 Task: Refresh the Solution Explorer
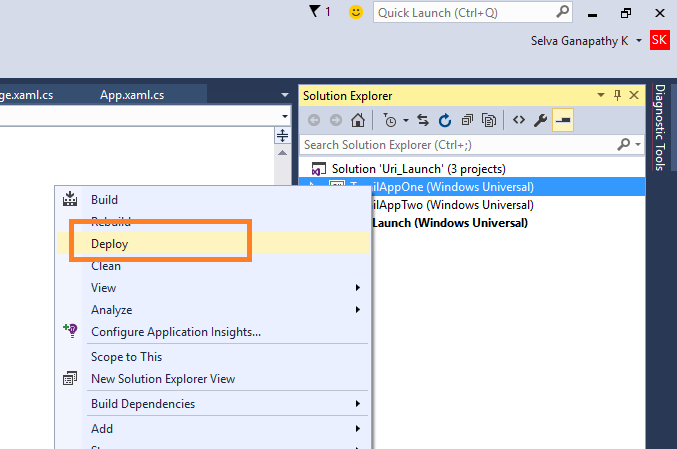click(445, 121)
